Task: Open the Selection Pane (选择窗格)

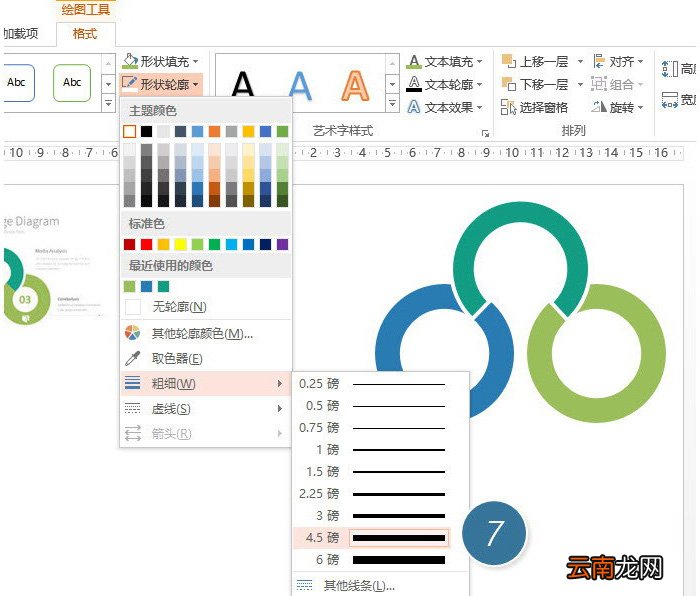Action: point(534,107)
